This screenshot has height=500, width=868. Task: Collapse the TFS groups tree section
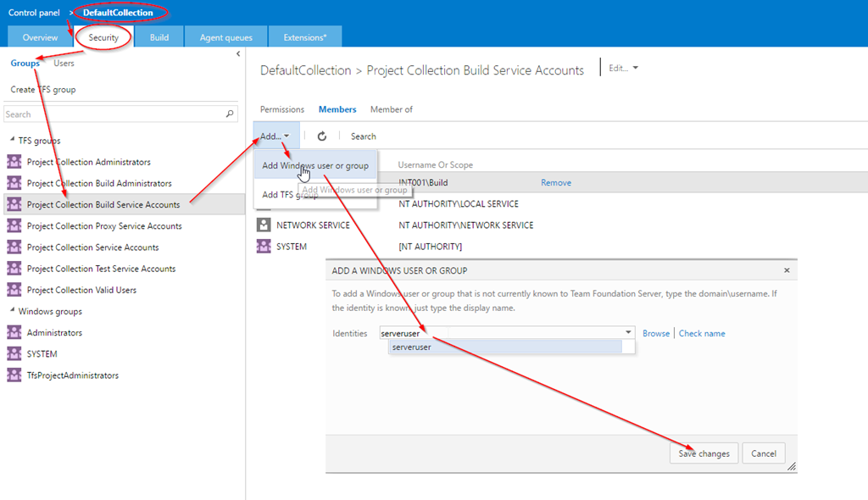click(x=12, y=141)
